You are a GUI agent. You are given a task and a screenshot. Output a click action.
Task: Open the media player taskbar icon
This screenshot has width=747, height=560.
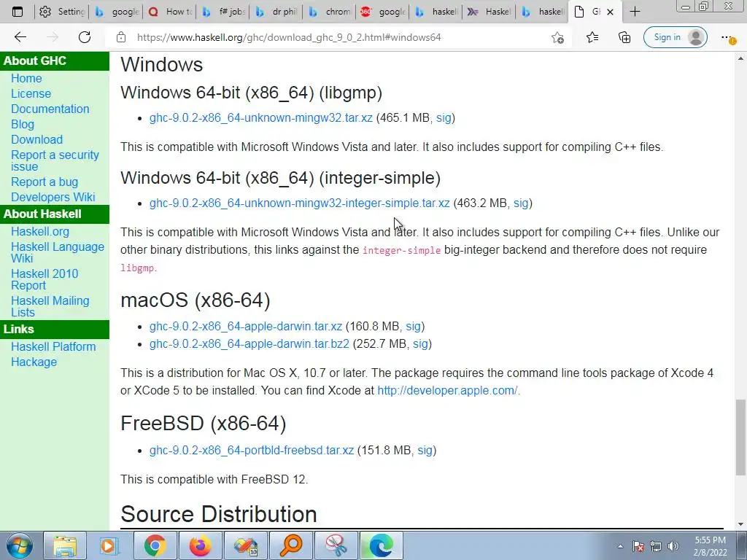coord(108,545)
